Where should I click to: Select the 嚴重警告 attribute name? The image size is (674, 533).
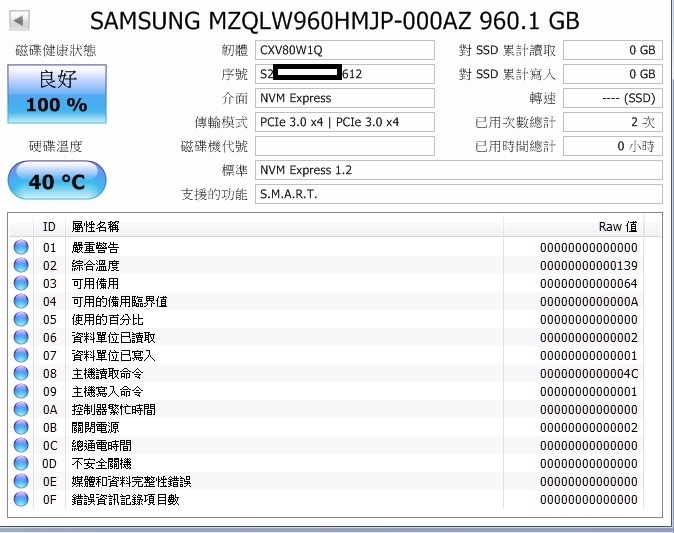point(95,248)
